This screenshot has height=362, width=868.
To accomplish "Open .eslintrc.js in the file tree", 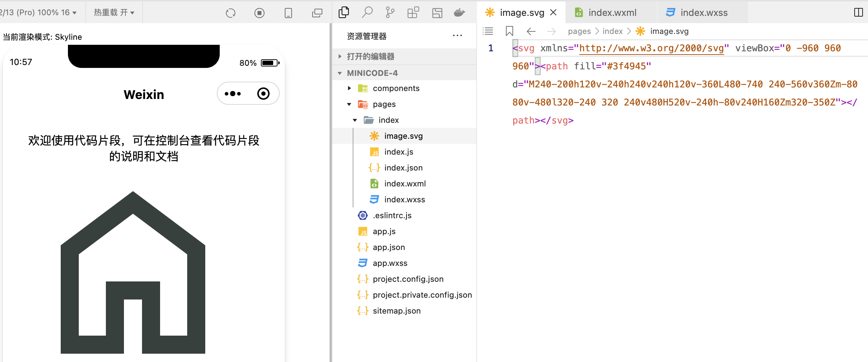I will coord(404,215).
